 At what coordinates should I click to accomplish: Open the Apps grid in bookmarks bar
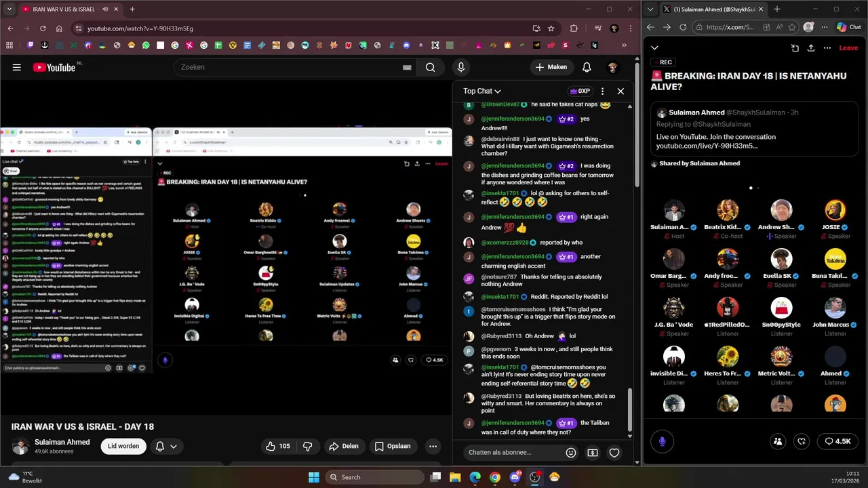[x=9, y=45]
